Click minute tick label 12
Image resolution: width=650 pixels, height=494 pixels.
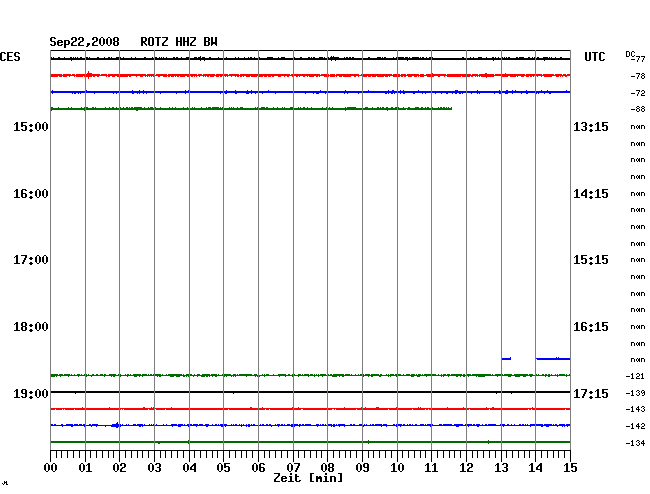pos(466,468)
